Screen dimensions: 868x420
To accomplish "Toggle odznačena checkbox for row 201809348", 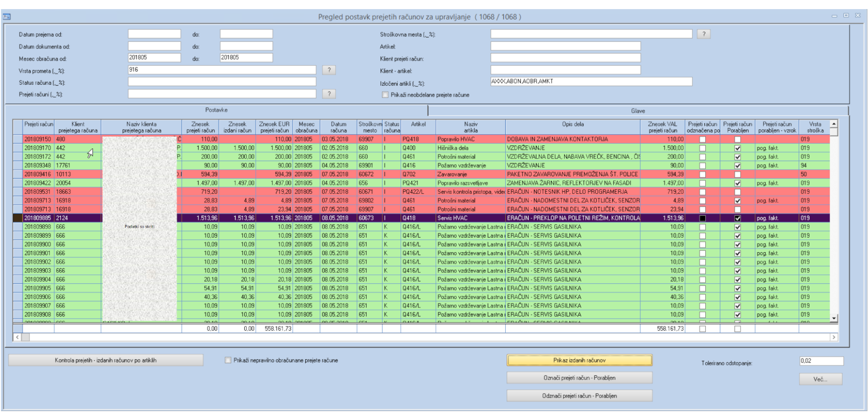I will (702, 166).
